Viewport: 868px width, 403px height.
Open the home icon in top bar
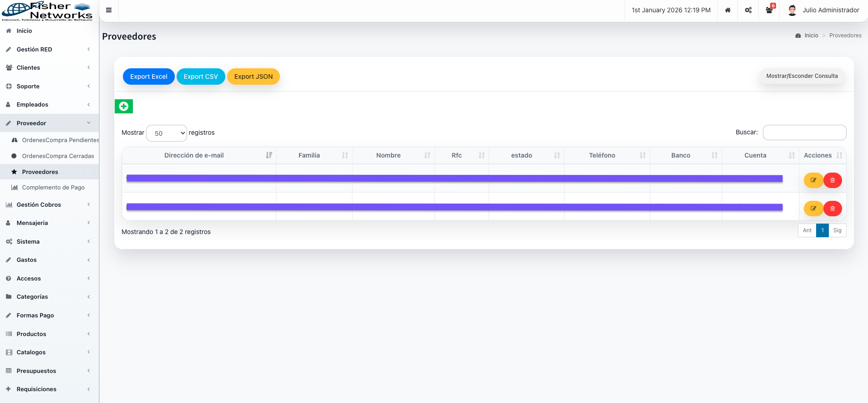728,10
